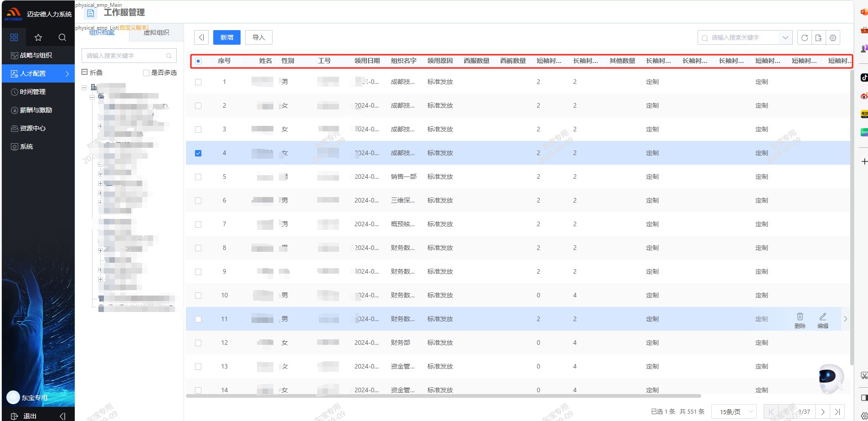The image size is (868, 421).
Task: Click the export file icon
Action: point(818,38)
